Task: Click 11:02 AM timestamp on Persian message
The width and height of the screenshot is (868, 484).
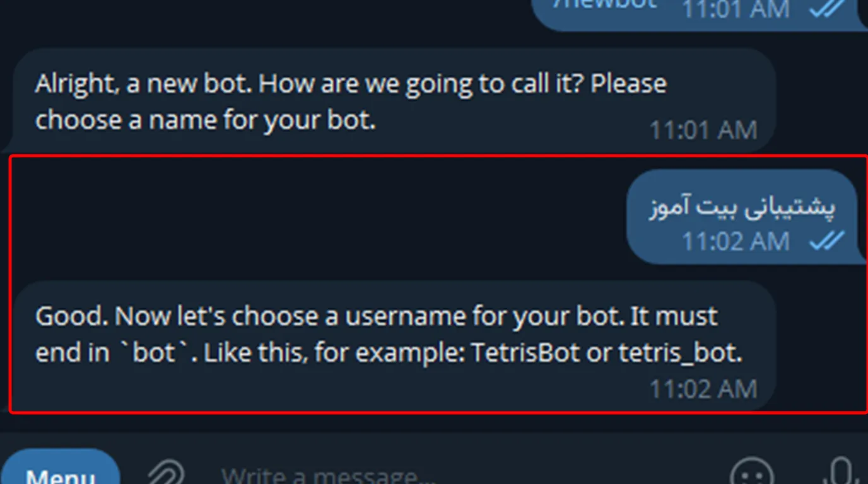Action: [x=736, y=241]
